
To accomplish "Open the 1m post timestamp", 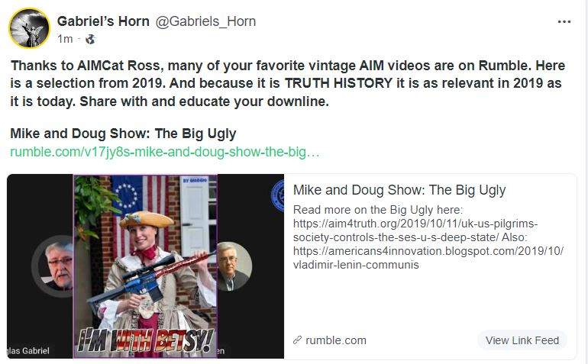I will [65, 39].
